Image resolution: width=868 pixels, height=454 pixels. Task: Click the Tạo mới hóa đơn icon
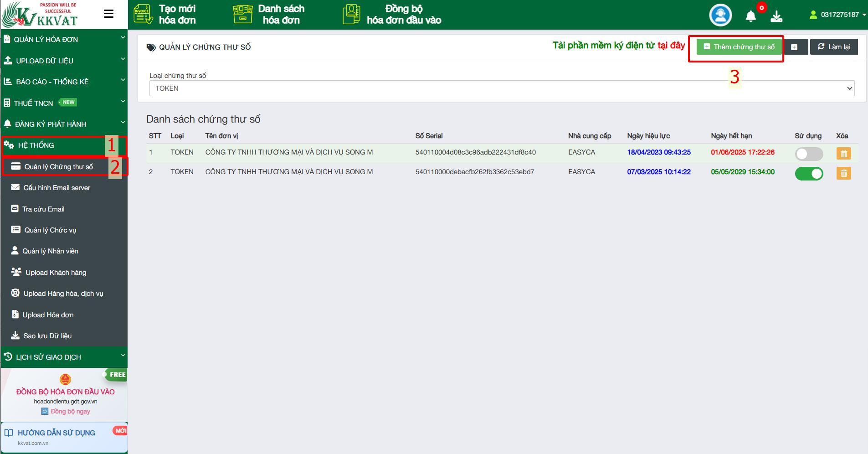(143, 14)
